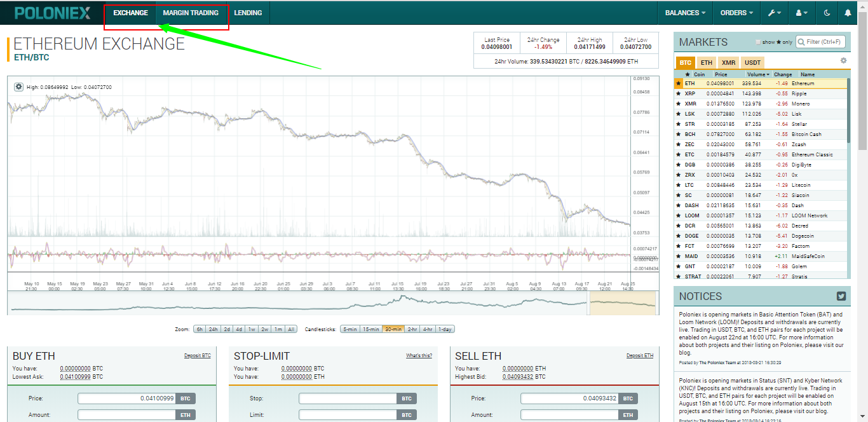Image resolution: width=868 pixels, height=422 pixels.
Task: Expand the Orders dropdown
Action: 736,13
